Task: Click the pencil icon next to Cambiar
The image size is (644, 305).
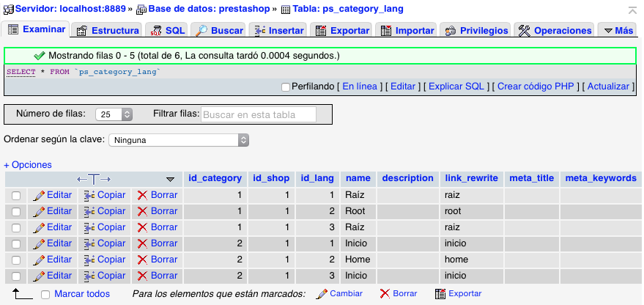Action: (322, 294)
